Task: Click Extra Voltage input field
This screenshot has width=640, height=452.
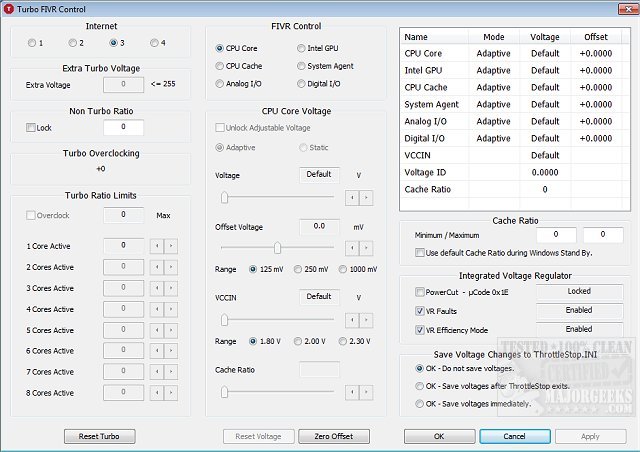Action: pyautogui.click(x=123, y=85)
